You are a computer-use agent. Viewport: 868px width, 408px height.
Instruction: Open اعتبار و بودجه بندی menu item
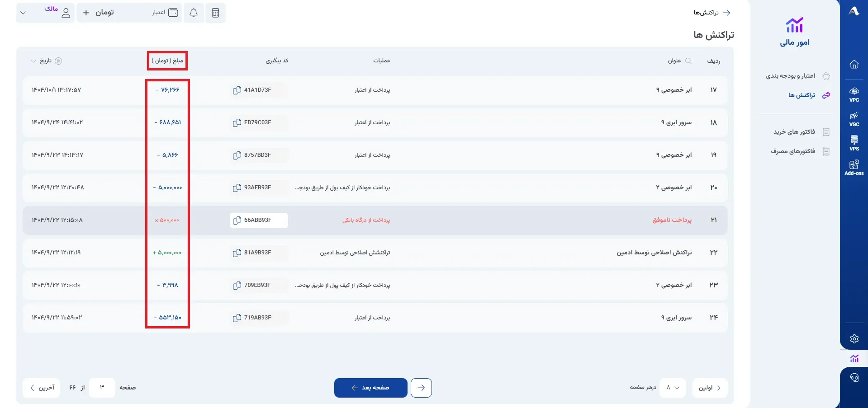[x=798, y=76]
